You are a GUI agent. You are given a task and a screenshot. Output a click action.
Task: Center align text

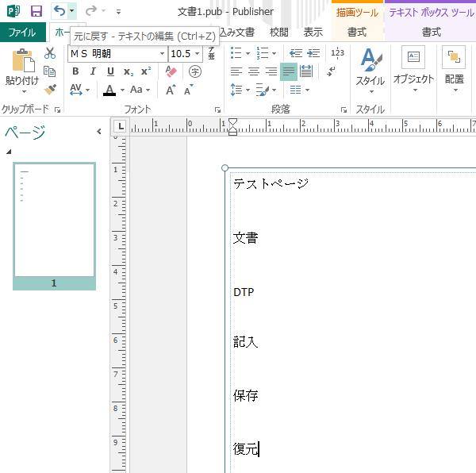[254, 71]
